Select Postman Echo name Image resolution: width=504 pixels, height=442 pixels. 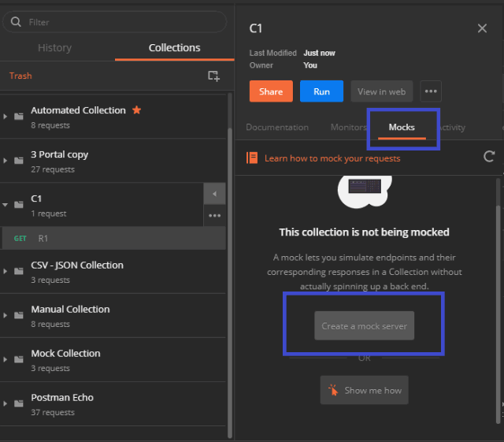pos(62,398)
